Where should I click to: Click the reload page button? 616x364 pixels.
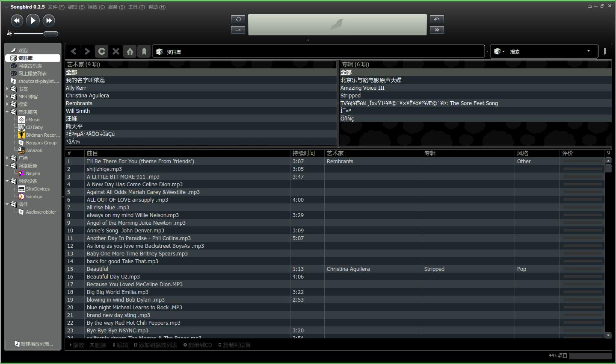101,51
